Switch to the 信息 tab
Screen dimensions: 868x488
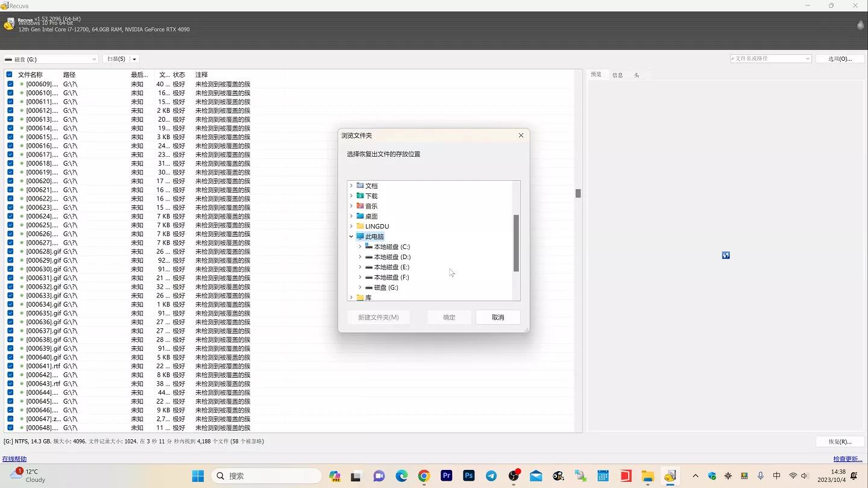tap(617, 75)
